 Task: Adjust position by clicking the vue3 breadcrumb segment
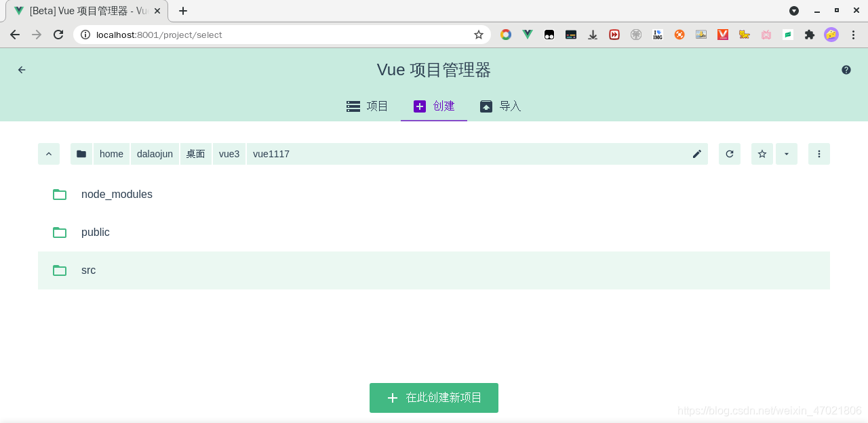point(229,154)
